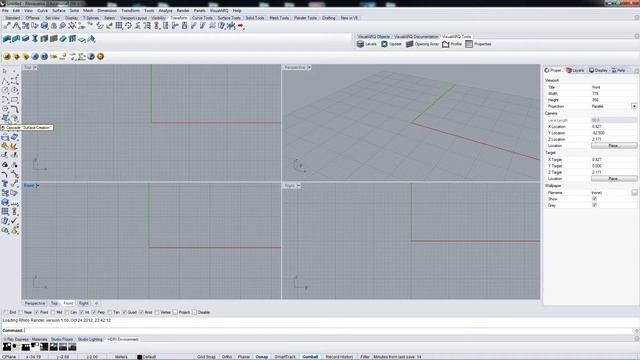Viewport: 640px width, 360px height.
Task: Uncheck the wallpaper Show checkbox
Action: coord(594,199)
